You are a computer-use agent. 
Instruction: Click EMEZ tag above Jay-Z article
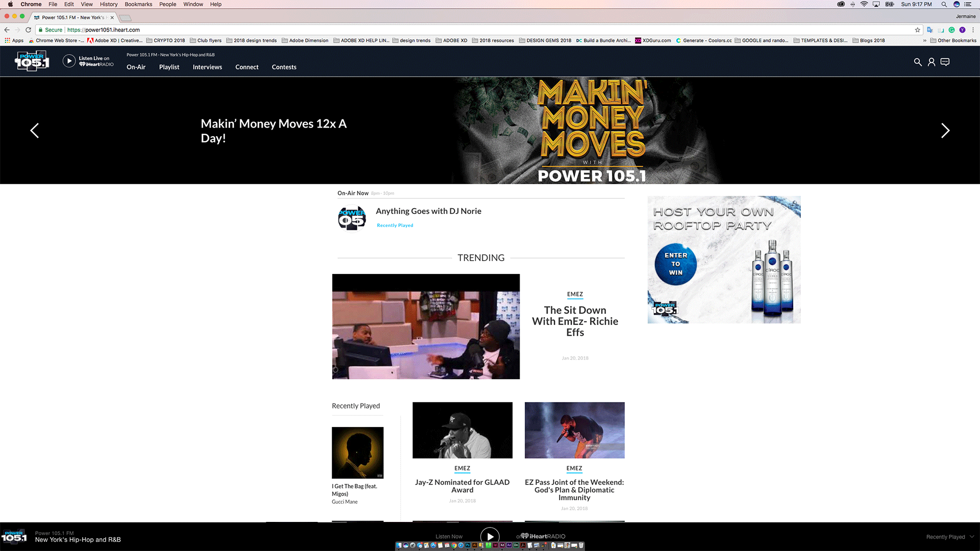click(462, 468)
